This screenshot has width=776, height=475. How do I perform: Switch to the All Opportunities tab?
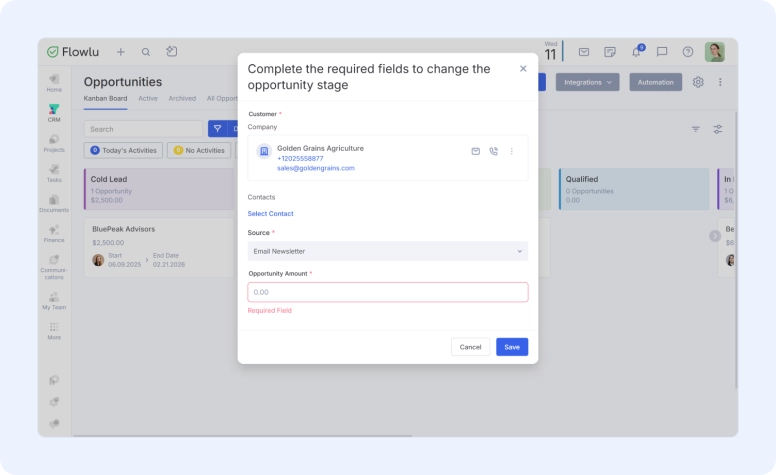point(222,98)
